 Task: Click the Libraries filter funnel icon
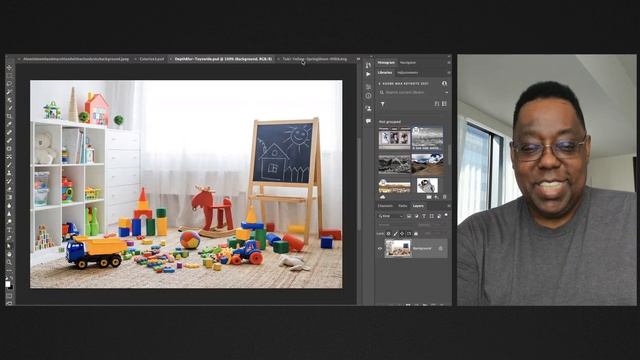[382, 104]
